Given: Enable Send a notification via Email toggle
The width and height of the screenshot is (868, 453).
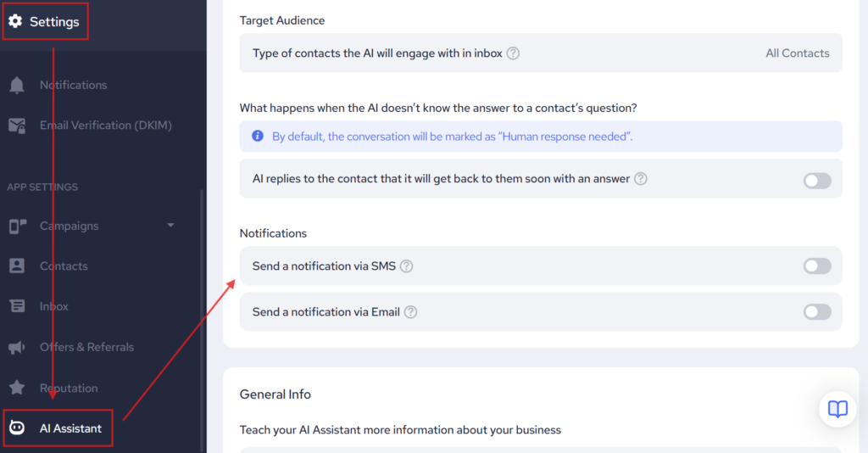Looking at the screenshot, I should [817, 312].
